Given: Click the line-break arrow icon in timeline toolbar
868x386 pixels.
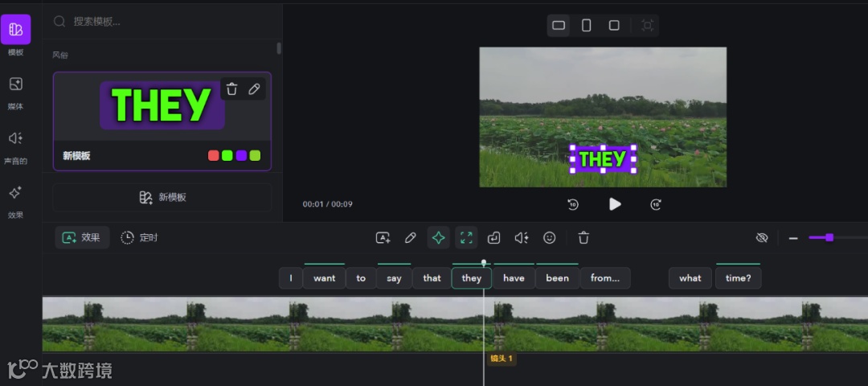Looking at the screenshot, I should pos(493,237).
